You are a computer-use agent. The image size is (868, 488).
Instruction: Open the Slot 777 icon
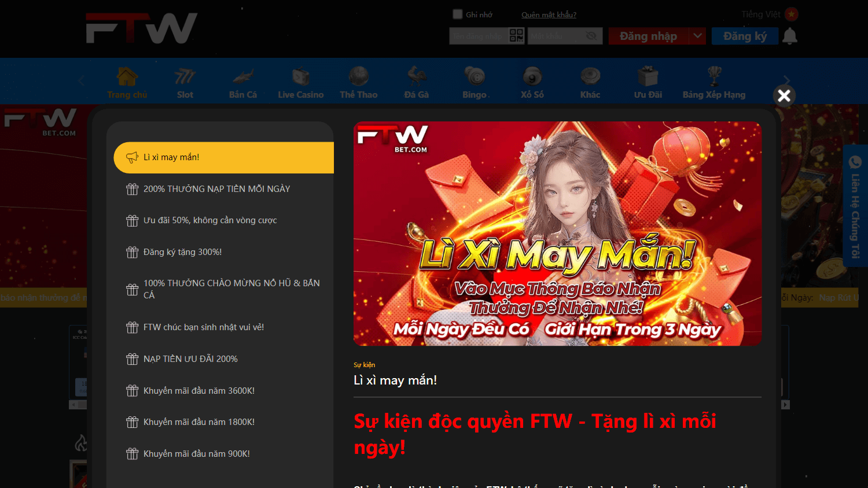[185, 76]
